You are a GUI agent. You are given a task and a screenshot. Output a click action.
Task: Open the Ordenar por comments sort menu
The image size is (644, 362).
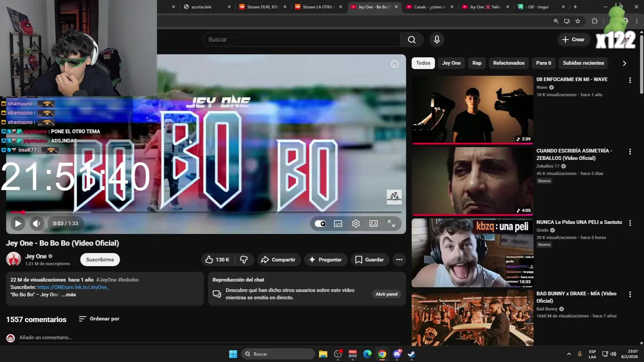coord(99,319)
